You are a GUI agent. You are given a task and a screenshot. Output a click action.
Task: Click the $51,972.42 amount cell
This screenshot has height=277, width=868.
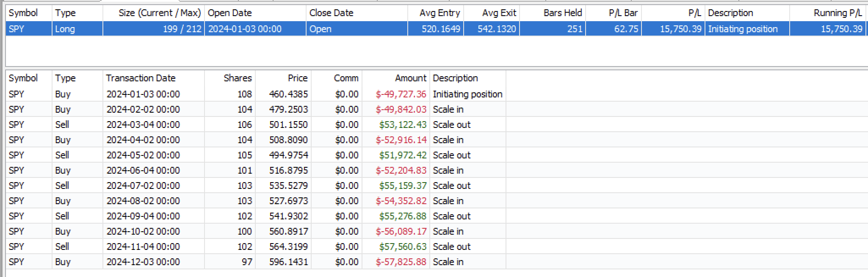(x=402, y=155)
